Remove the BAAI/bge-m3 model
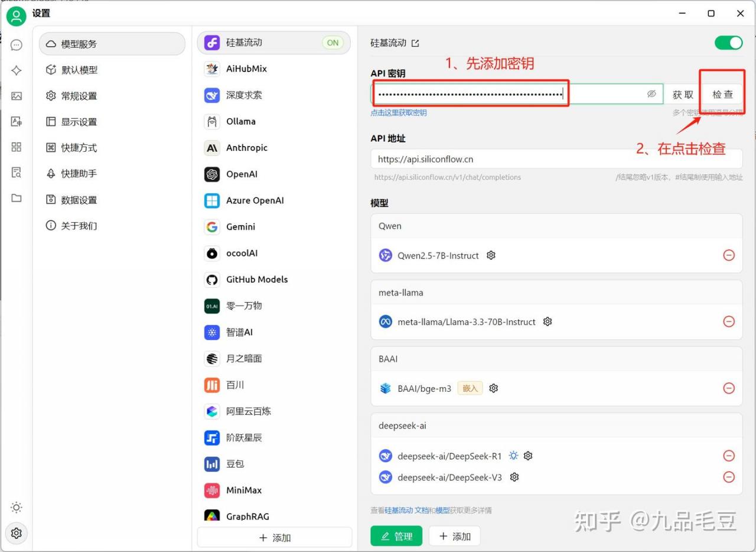The image size is (756, 552). click(729, 388)
